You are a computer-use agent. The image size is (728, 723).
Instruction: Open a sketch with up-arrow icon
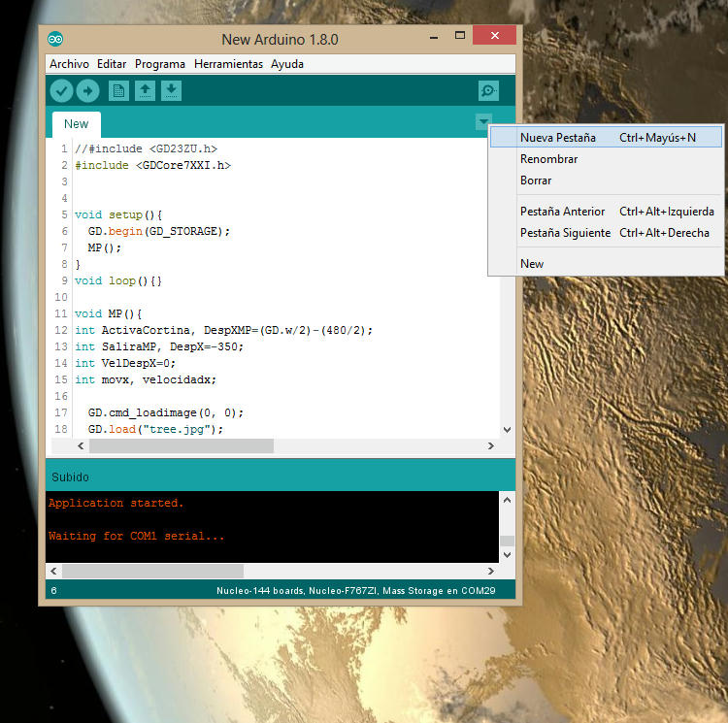click(145, 90)
